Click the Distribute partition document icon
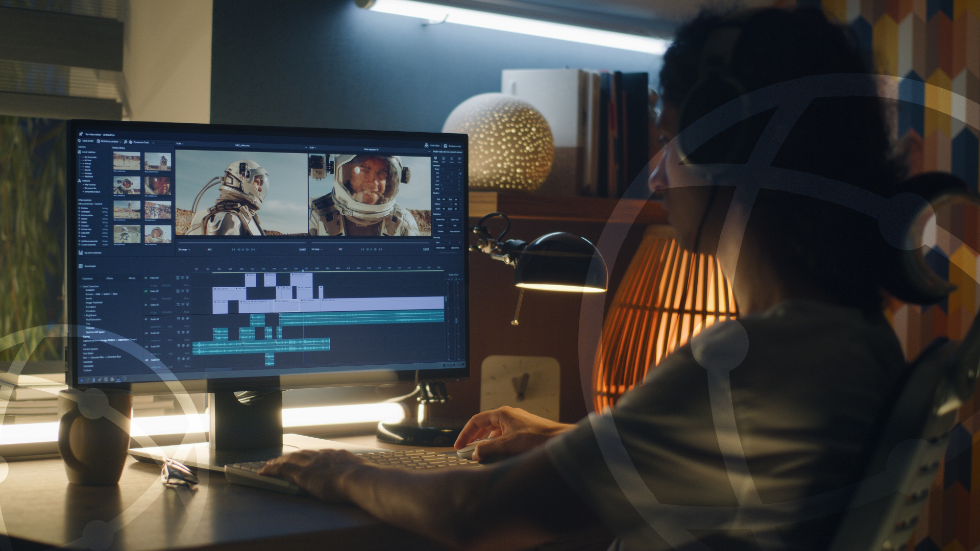 click(98, 141)
